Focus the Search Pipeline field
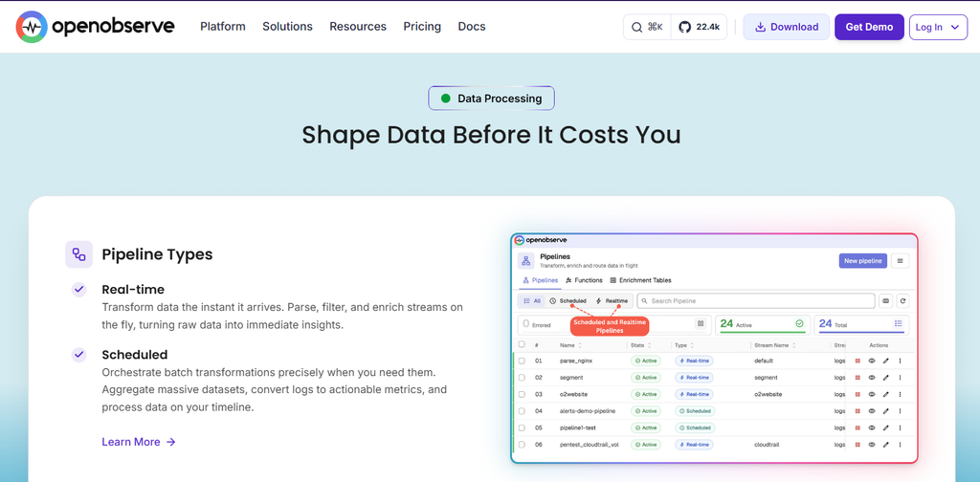 point(756,301)
